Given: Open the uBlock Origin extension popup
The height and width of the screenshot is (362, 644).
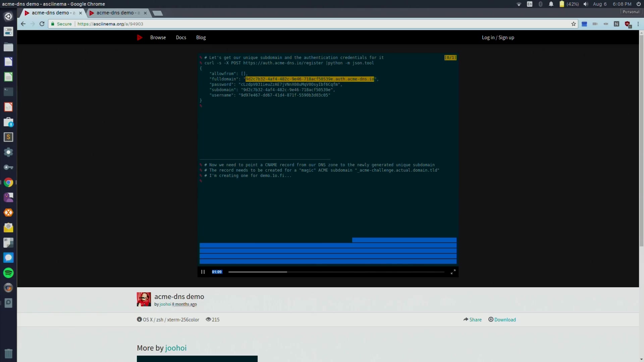Looking at the screenshot, I should point(627,24).
